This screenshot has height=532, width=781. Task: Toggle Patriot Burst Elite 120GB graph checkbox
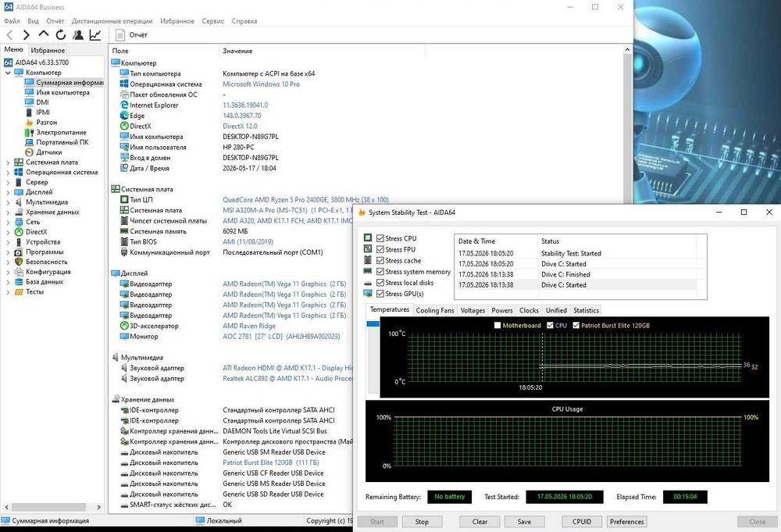coord(576,325)
